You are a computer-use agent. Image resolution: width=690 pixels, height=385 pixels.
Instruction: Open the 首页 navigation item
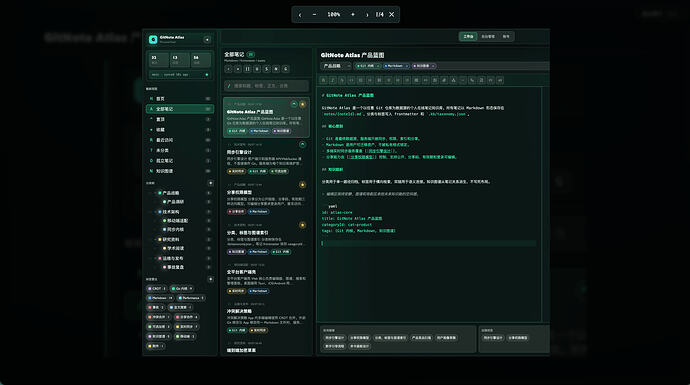180,99
